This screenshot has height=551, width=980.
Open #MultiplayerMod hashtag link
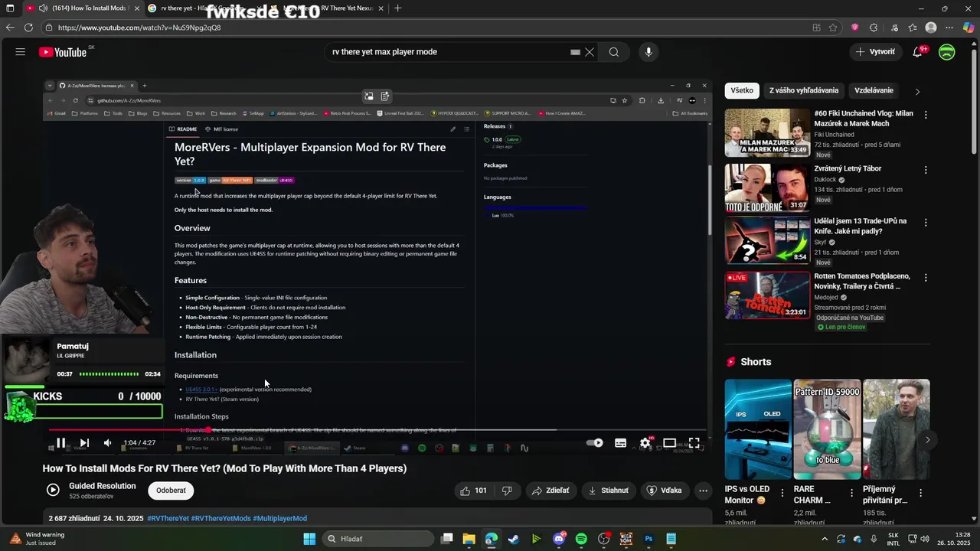pos(279,518)
